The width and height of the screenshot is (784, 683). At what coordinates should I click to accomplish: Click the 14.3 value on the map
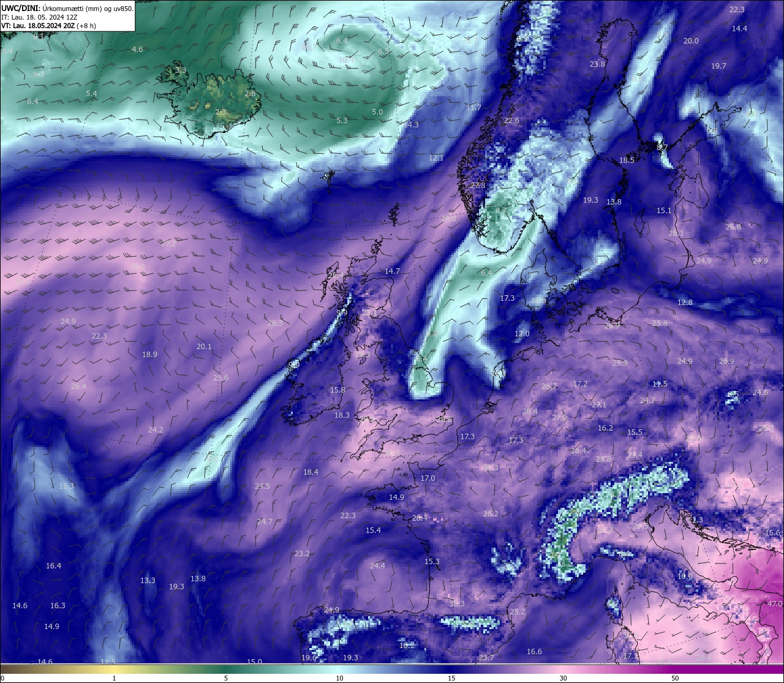pos(411,124)
